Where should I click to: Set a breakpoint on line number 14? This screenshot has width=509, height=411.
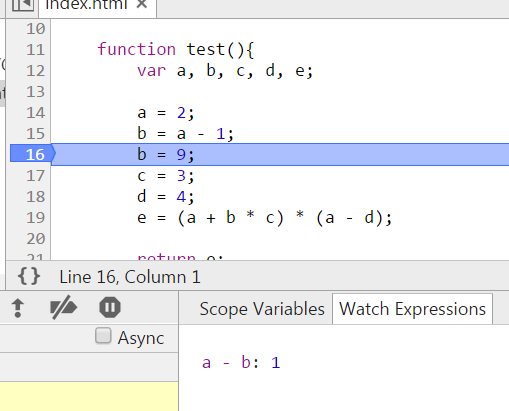(x=35, y=113)
